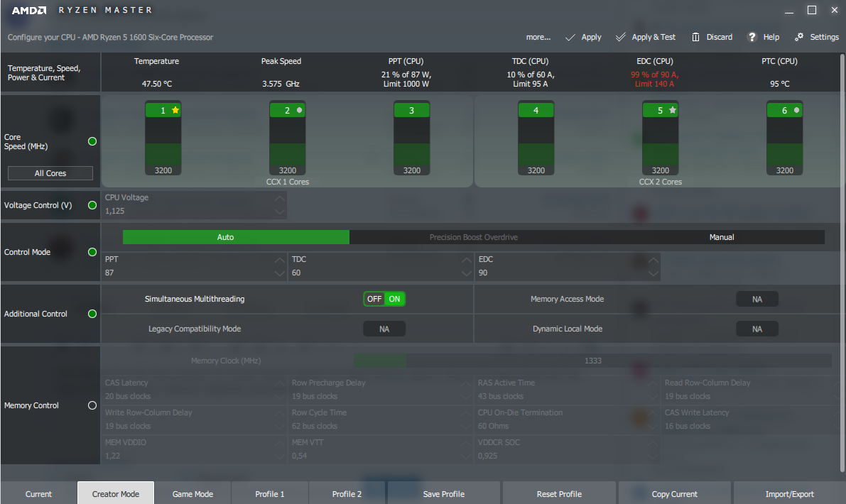
Task: Click the PPT 87 value field
Action: pyautogui.click(x=194, y=266)
